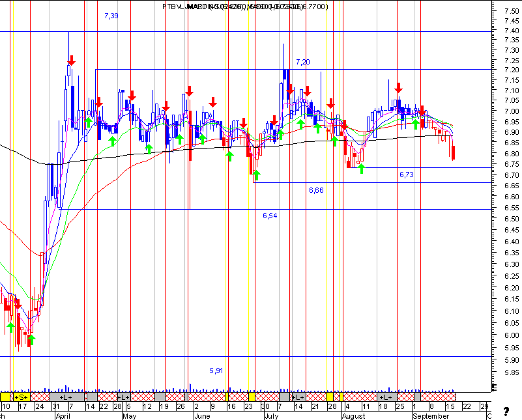Click the September month label on time axis

tap(431, 416)
